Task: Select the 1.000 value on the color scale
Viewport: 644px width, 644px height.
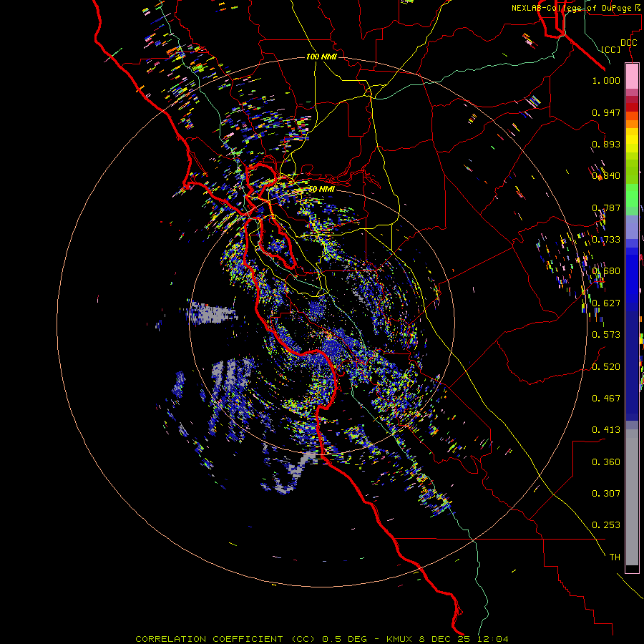Action: [606, 80]
